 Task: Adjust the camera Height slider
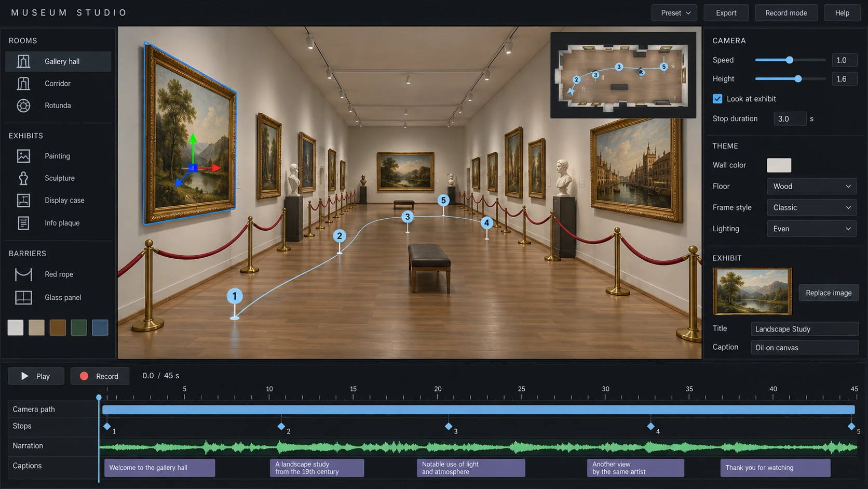pos(798,79)
